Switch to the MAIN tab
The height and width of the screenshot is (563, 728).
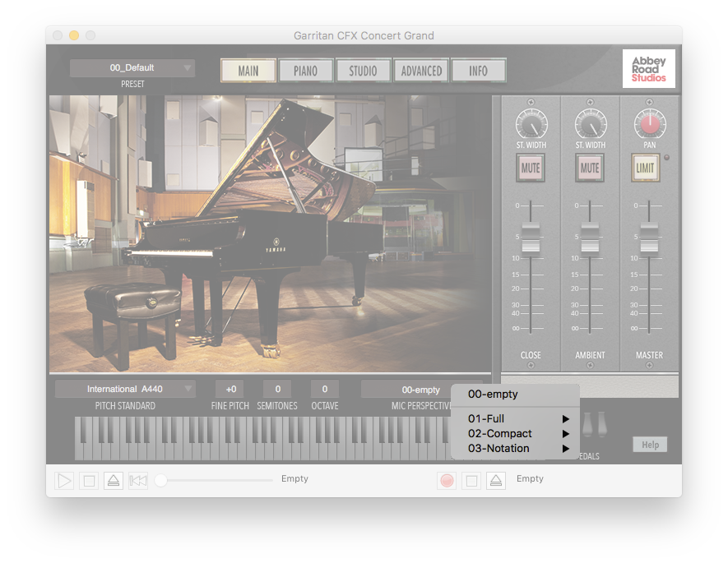click(x=248, y=71)
